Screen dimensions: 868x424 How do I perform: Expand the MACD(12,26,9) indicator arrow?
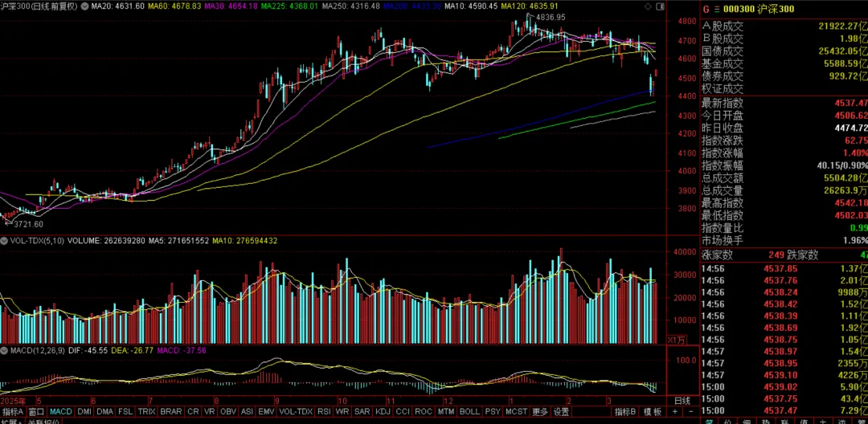click(x=4, y=350)
